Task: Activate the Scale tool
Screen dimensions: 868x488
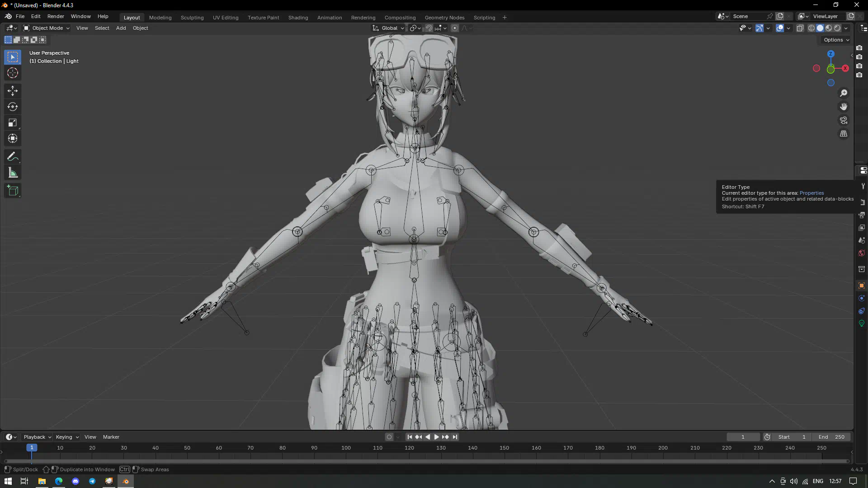Action: 13,122
